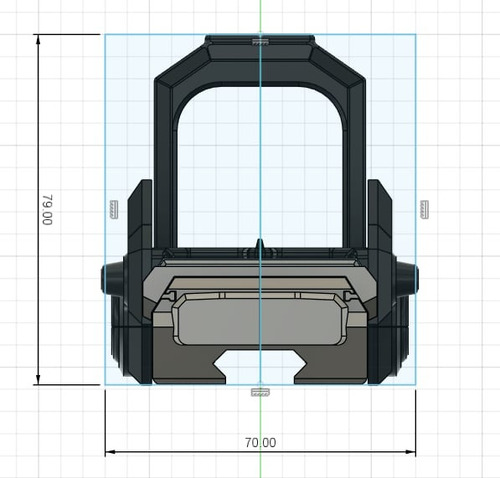
Task: Select the round knob on the model's left side
Action: point(112,278)
